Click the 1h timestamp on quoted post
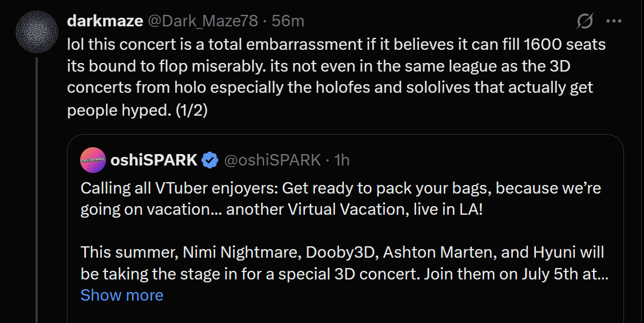The width and height of the screenshot is (644, 323). tap(341, 160)
